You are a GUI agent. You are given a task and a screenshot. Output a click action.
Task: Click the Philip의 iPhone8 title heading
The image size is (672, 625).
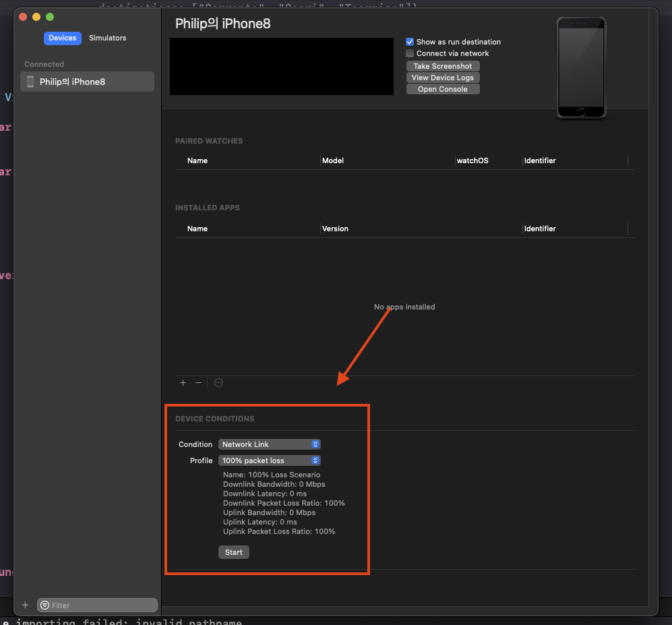point(223,24)
